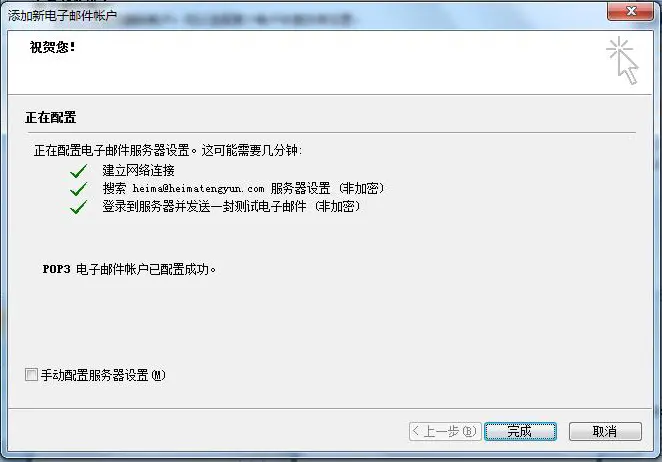The width and height of the screenshot is (662, 462).
Task: Click green checkmark beside 登录到服务器并发送一封测试电子邮件
Action: [x=79, y=207]
